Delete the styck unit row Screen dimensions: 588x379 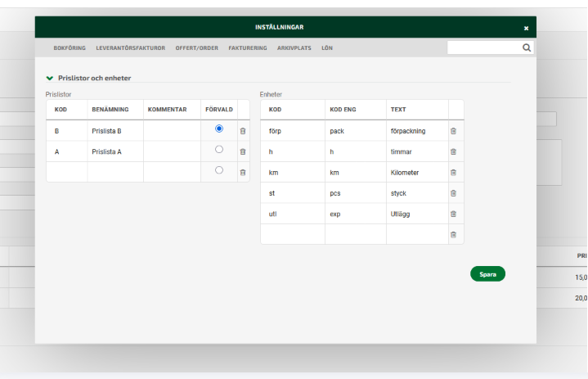tap(453, 193)
